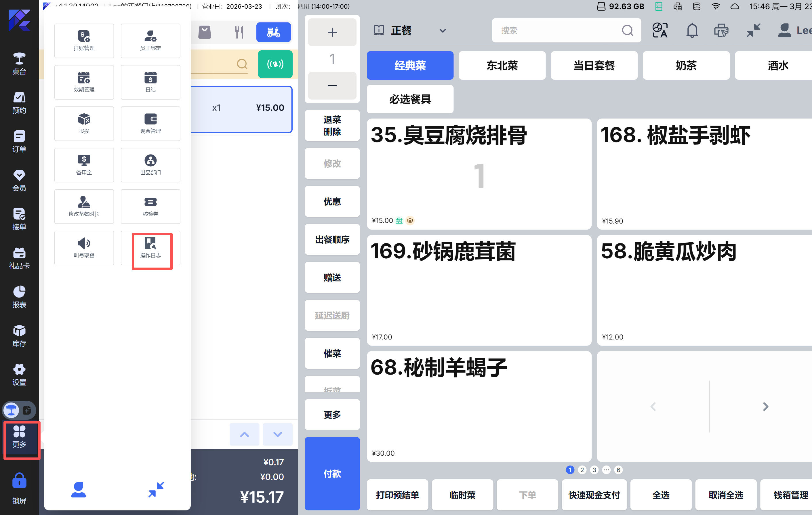This screenshot has width=812, height=515.
Task: Open 报表 reports in sidebar
Action: click(19, 297)
